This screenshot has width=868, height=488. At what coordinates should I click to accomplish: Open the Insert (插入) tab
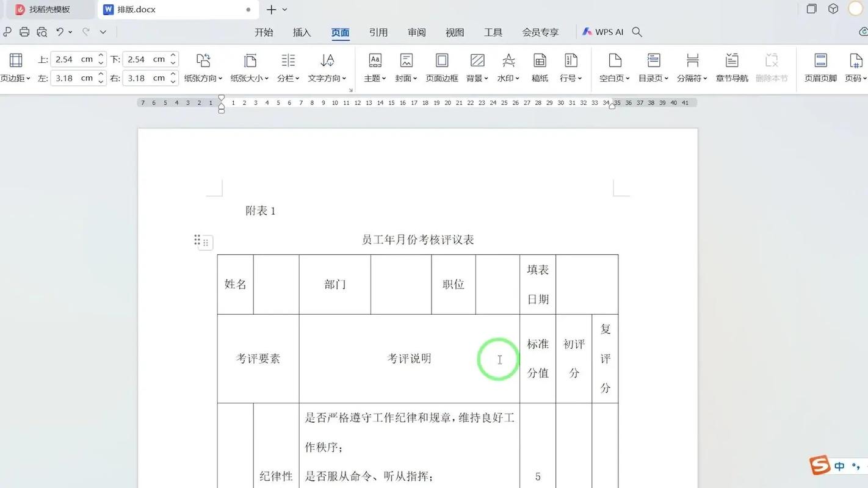(x=302, y=32)
